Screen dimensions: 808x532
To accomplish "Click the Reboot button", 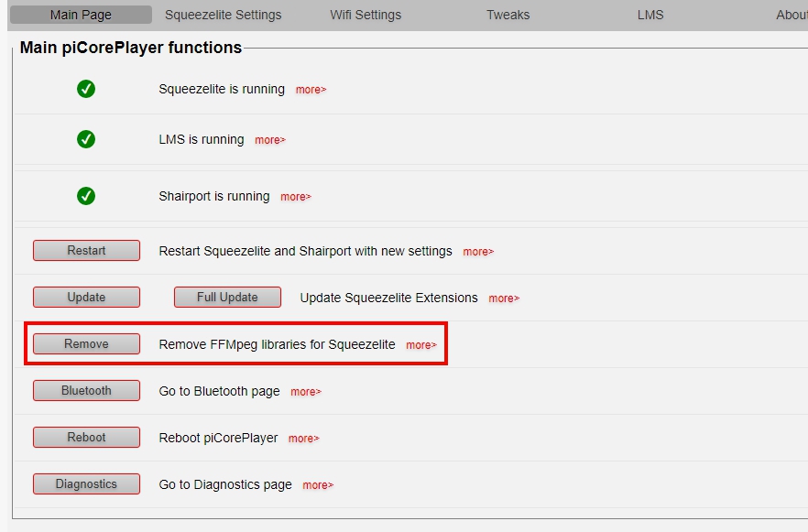I will point(86,438).
